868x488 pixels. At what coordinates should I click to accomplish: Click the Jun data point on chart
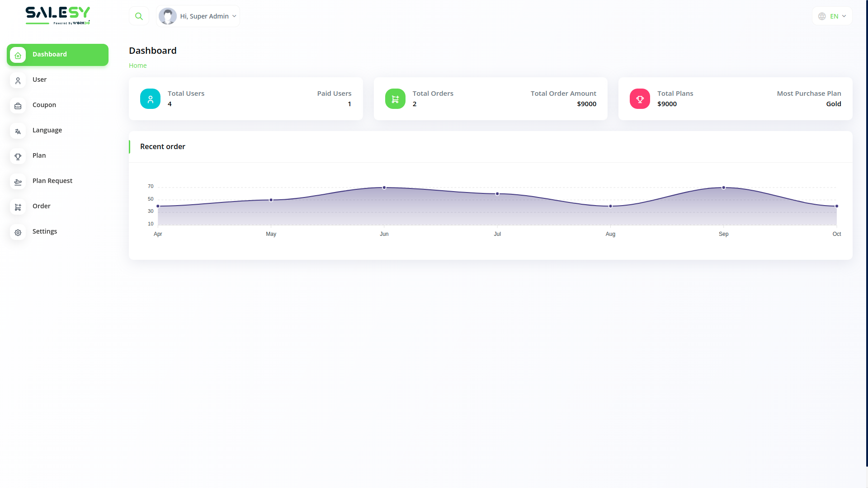384,188
